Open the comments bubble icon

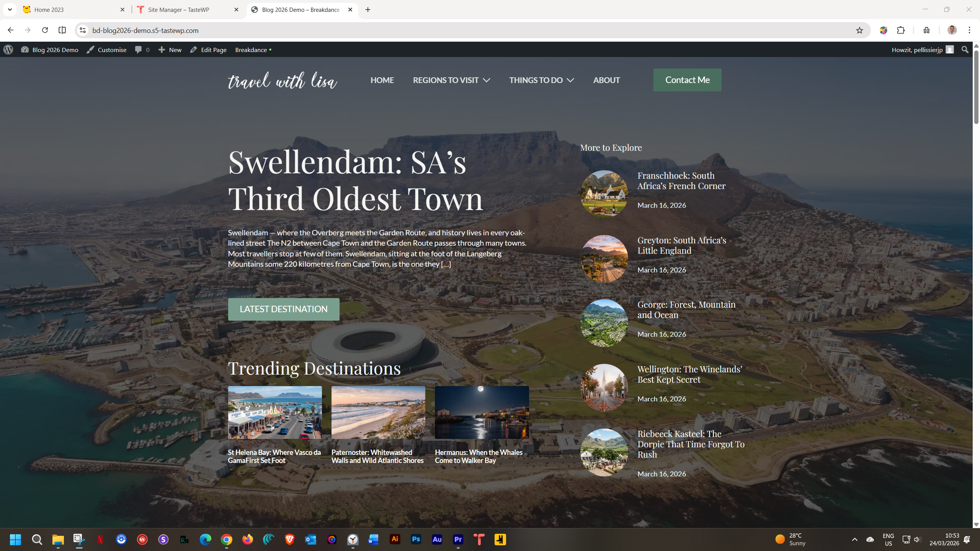pyautogui.click(x=138, y=50)
